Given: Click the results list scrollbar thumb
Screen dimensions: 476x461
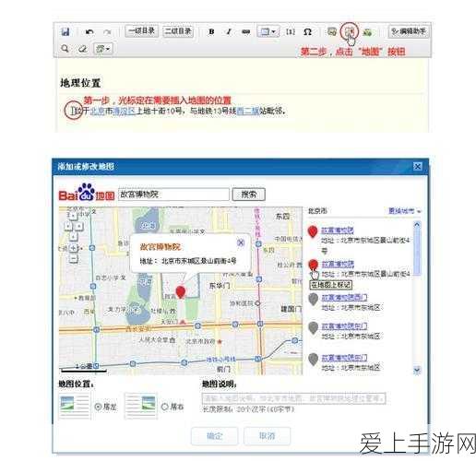Looking at the screenshot, I should [x=417, y=252].
